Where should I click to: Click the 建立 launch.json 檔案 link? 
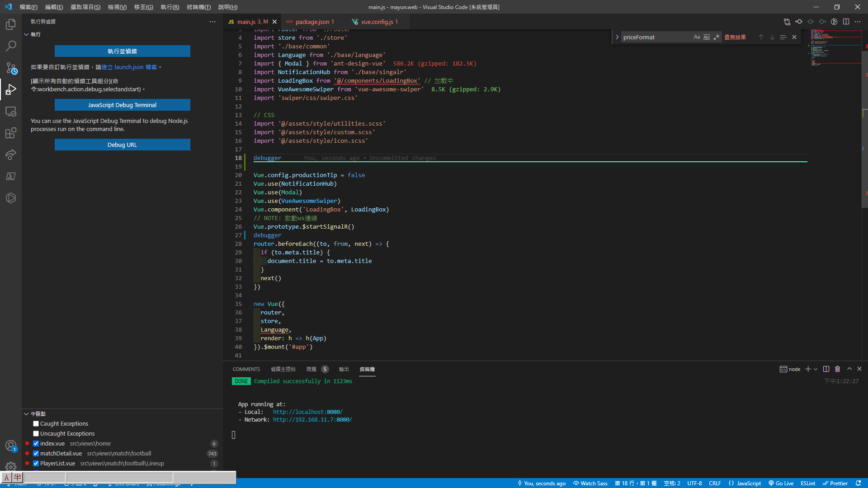click(129, 67)
